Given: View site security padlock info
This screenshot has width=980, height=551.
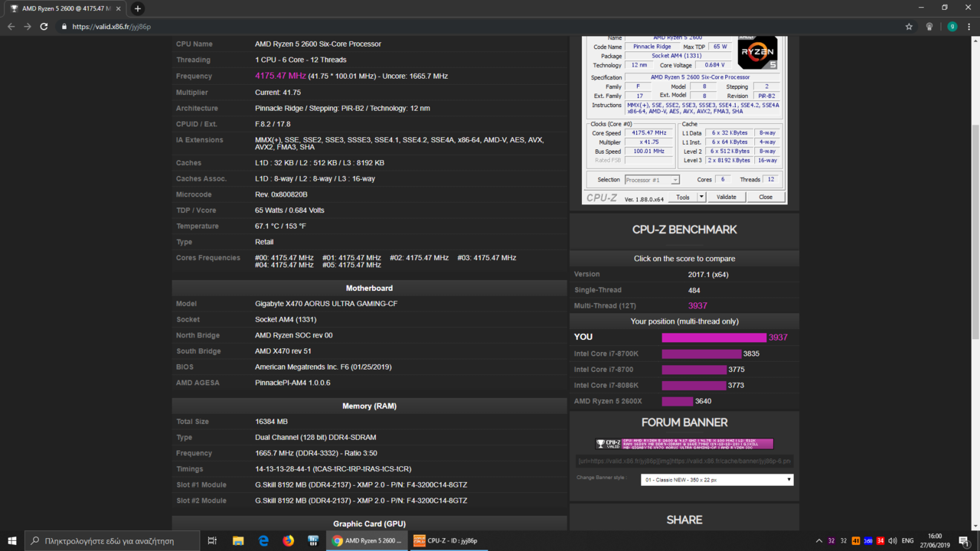Looking at the screenshot, I should point(64,26).
